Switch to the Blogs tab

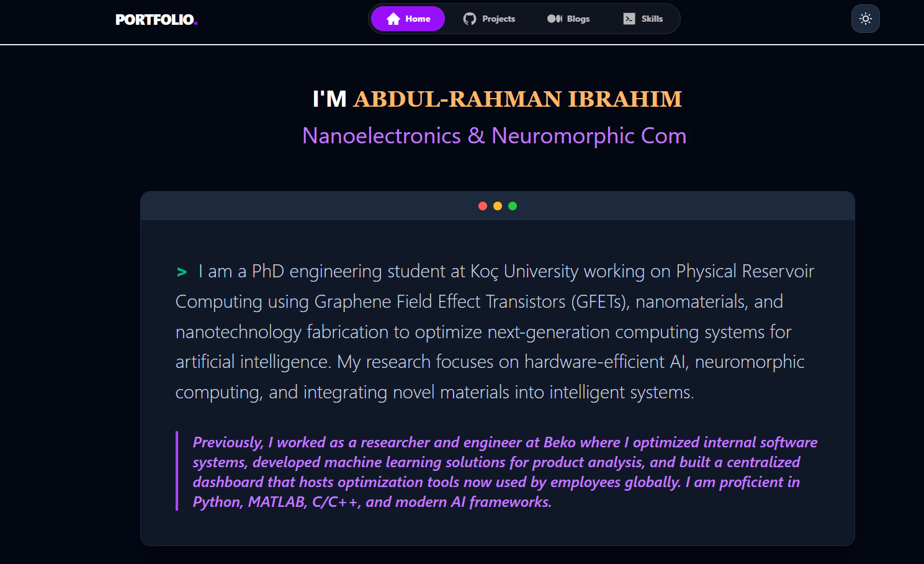point(568,19)
